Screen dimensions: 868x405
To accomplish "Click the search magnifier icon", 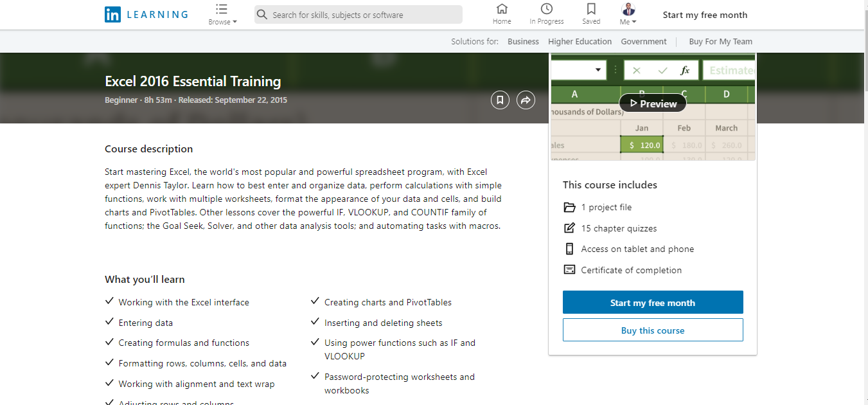I will click(261, 15).
